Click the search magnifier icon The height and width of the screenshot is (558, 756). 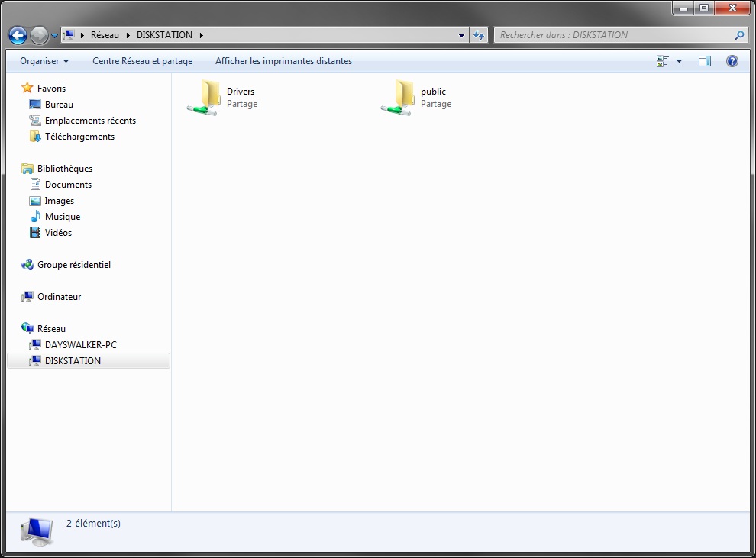(739, 35)
